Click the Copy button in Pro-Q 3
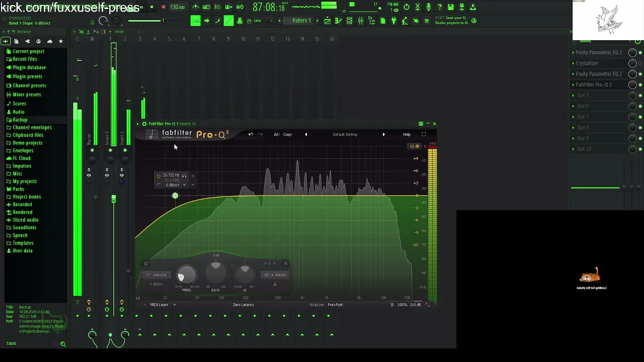 tap(287, 134)
